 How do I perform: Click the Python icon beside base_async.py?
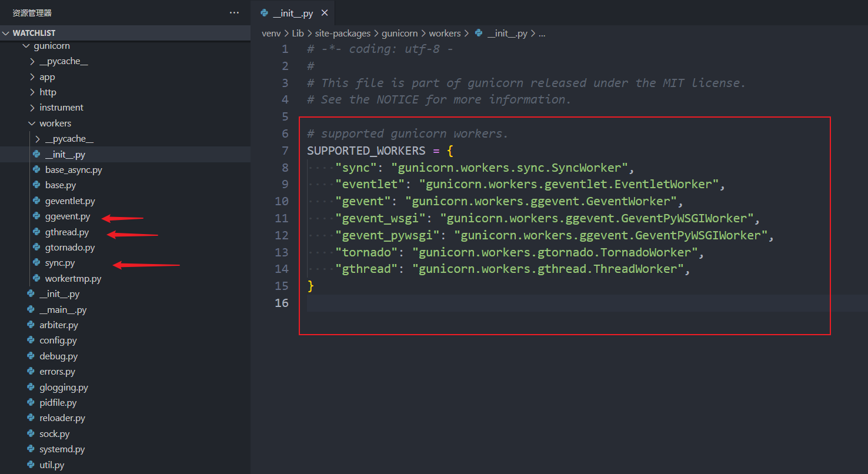36,170
